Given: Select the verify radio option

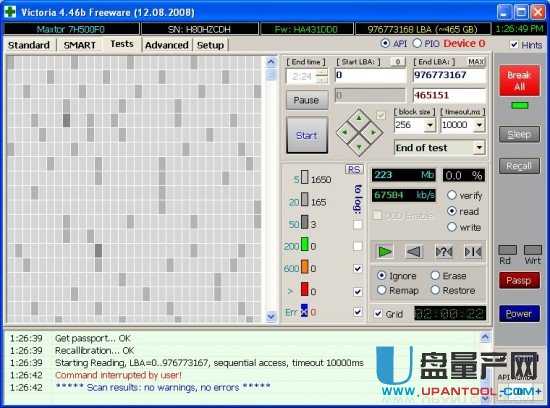Looking at the screenshot, I should pyautogui.click(x=452, y=195).
